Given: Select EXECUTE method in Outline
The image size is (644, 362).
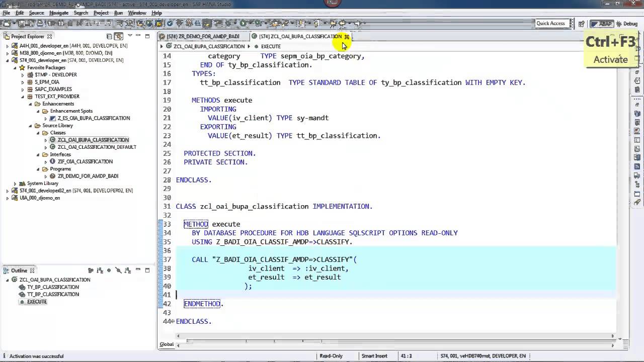Looking at the screenshot, I should 37,302.
